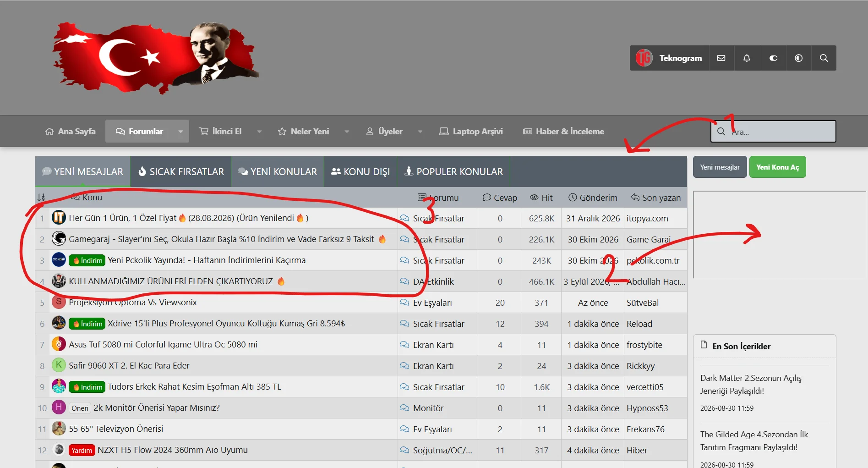Open avatar of Her Gün 1 Ürün topic
This screenshot has height=468, width=868.
coord(59,217)
